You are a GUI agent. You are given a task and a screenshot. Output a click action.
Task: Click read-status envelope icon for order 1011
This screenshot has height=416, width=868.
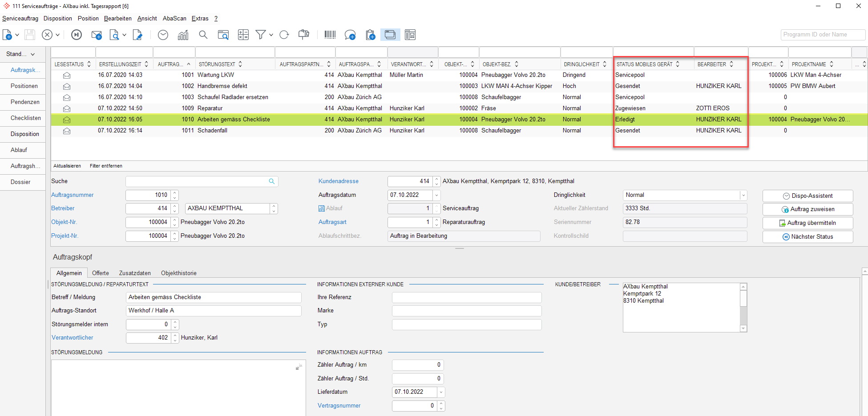point(67,131)
